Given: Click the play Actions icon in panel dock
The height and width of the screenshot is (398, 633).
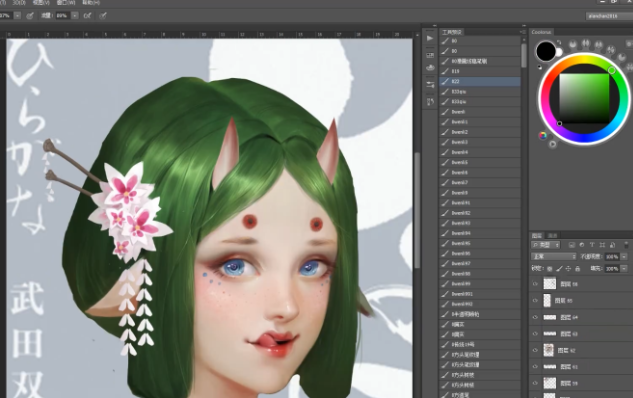Looking at the screenshot, I should point(430,38).
